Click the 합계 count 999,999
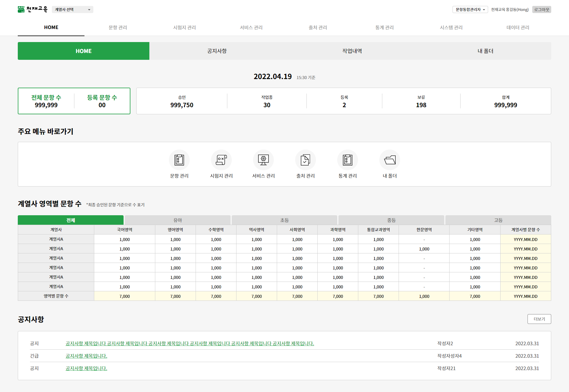 point(506,105)
